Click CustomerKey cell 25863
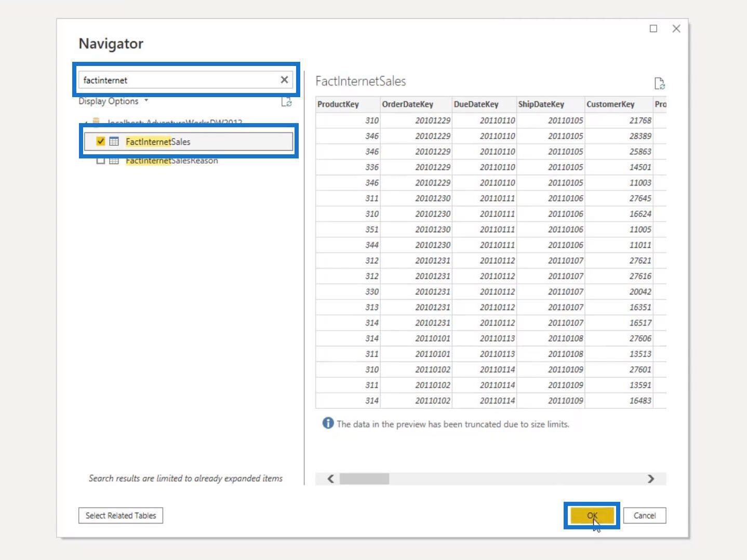Screen dimensions: 747x560 tap(619, 151)
